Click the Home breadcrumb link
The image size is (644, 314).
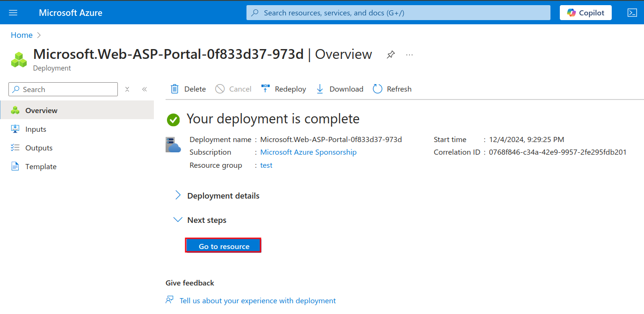click(22, 35)
